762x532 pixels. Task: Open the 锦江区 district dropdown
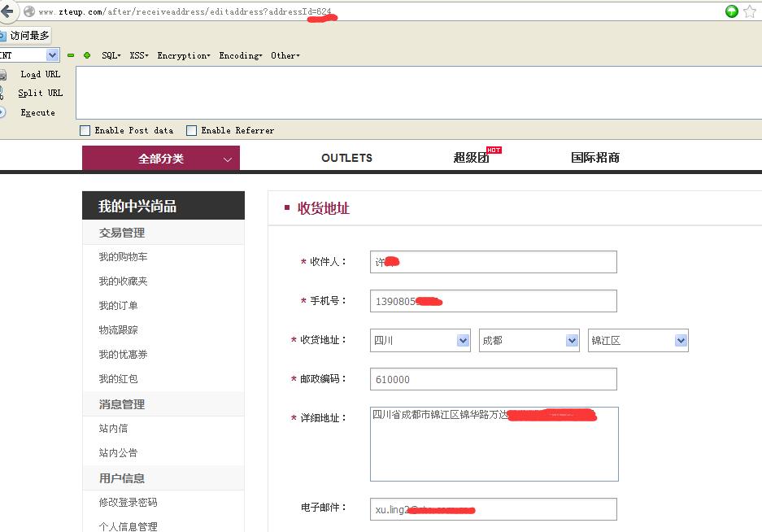(x=638, y=340)
